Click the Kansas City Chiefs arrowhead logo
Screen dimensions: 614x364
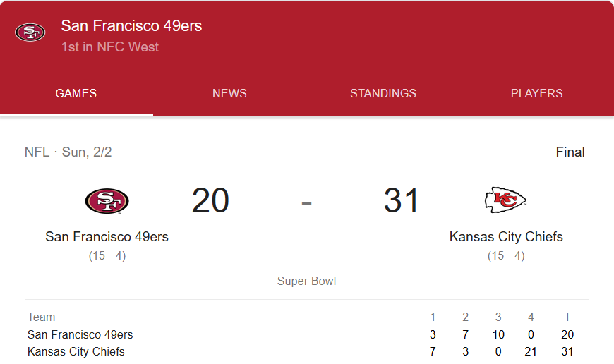[505, 200]
